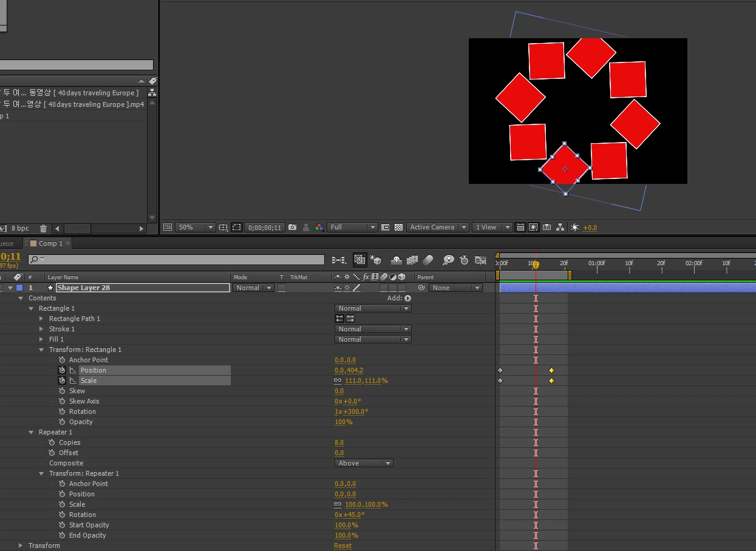Open Repeater Composite Above dropdown
Screen dimensions: 756x551
364,463
